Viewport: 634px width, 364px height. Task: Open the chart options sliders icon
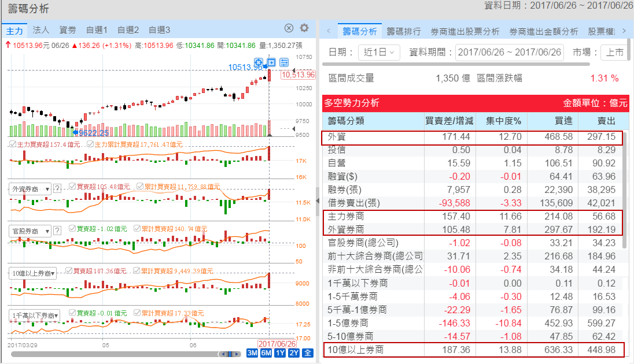coord(284,62)
